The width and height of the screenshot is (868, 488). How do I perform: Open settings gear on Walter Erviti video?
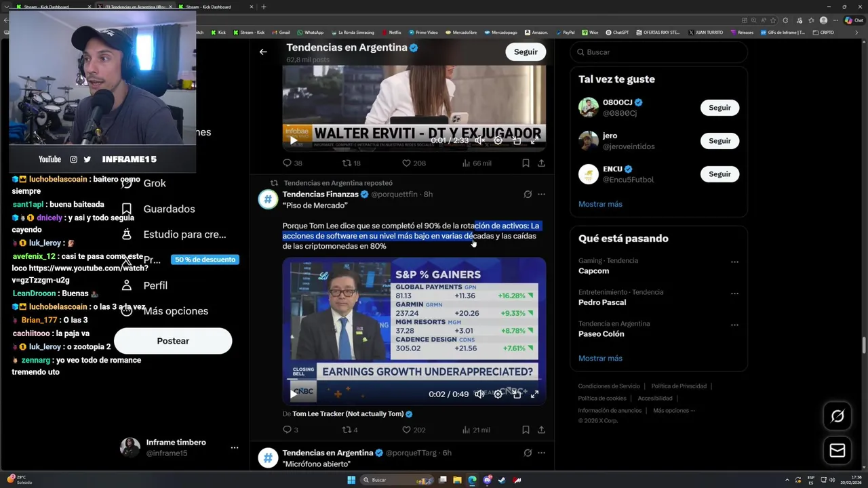click(x=498, y=140)
